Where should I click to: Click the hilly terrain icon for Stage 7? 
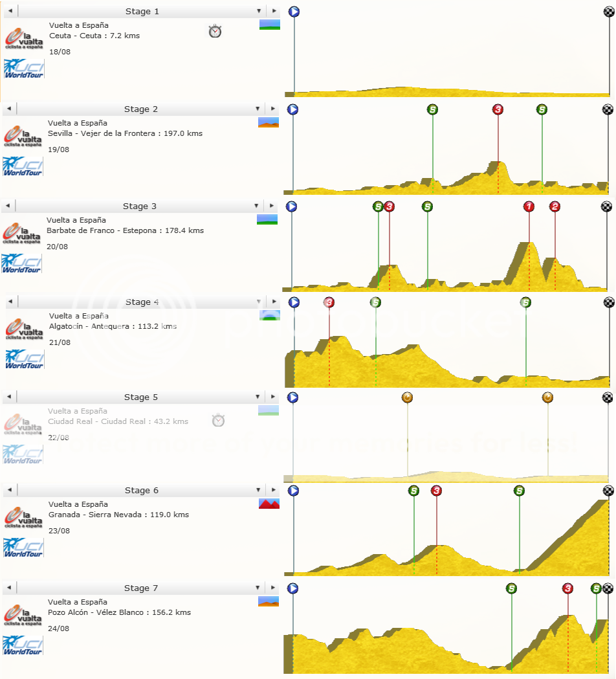[x=270, y=600]
